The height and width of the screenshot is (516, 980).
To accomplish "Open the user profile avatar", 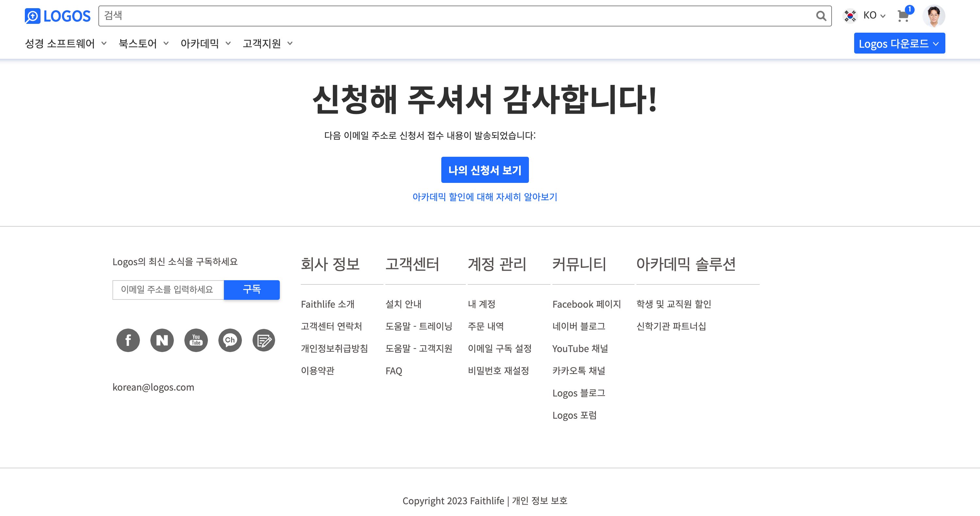I will point(934,16).
